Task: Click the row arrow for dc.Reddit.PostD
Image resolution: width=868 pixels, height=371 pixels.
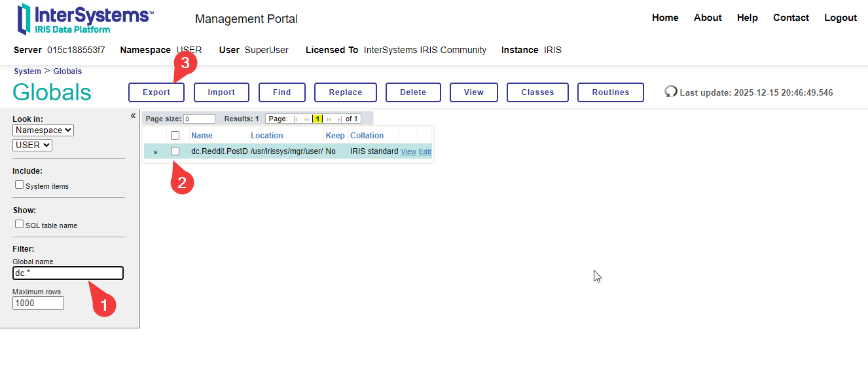Action: click(x=155, y=152)
